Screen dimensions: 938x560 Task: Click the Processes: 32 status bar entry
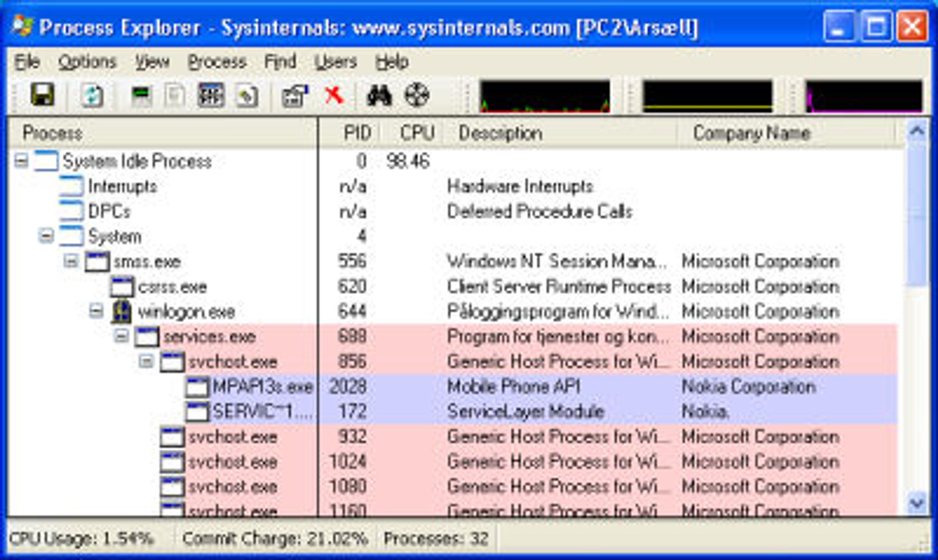pos(436,538)
